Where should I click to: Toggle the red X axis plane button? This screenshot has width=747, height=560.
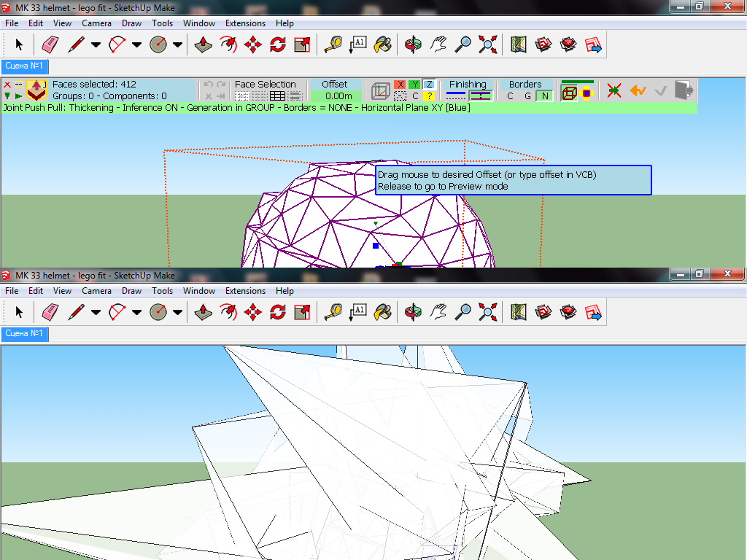(400, 85)
